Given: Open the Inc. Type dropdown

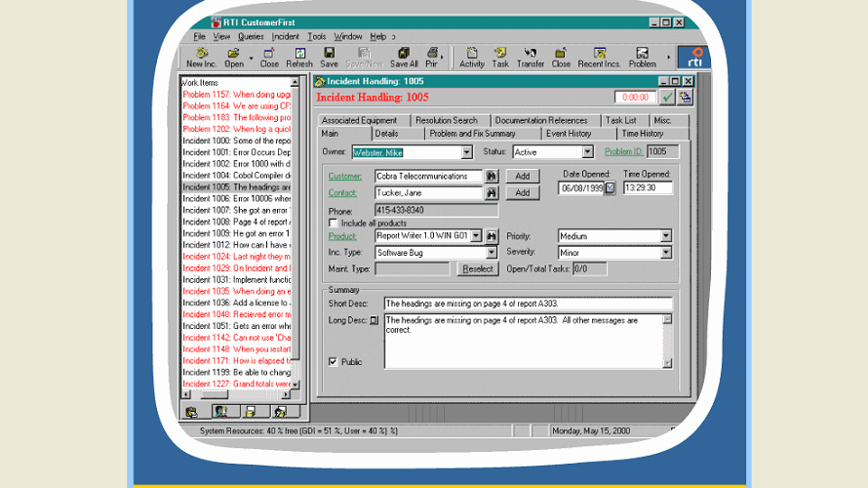Looking at the screenshot, I should tap(491, 253).
